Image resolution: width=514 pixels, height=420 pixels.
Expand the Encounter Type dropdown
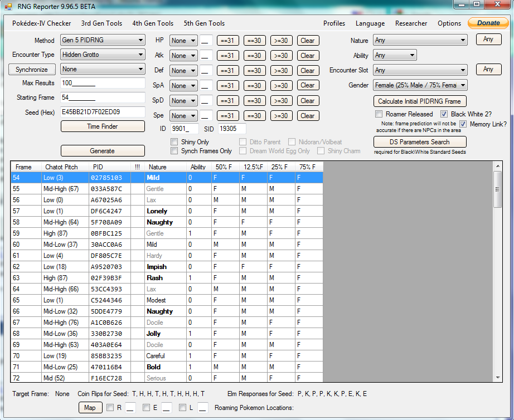point(103,55)
